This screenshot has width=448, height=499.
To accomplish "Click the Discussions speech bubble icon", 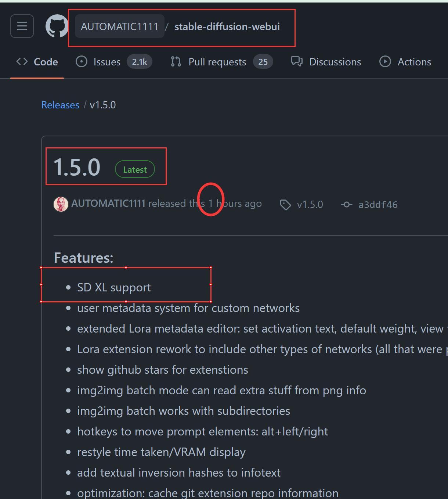I will pos(297,61).
